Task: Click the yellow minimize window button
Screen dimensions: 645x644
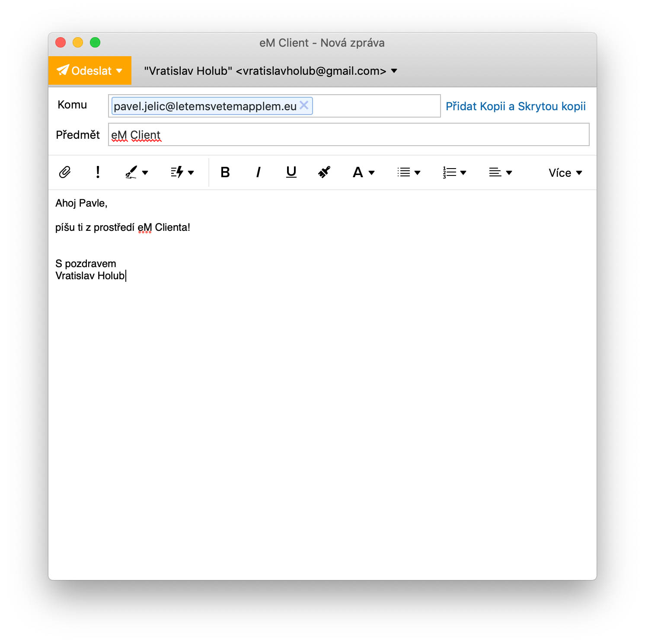Action: [78, 42]
